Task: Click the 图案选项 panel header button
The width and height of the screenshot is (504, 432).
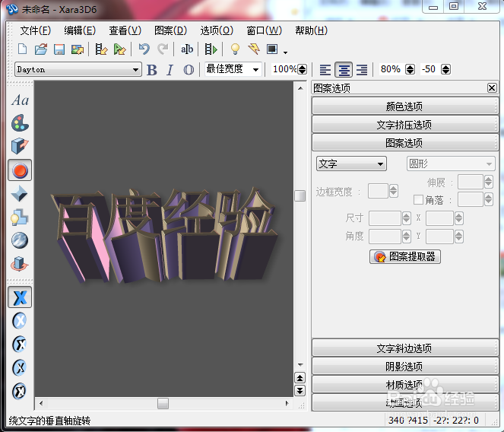Action: point(404,143)
